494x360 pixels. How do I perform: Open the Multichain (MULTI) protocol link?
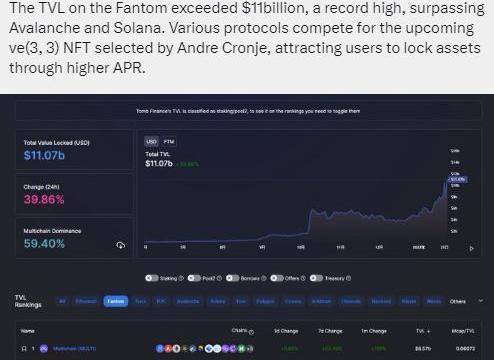click(75, 349)
